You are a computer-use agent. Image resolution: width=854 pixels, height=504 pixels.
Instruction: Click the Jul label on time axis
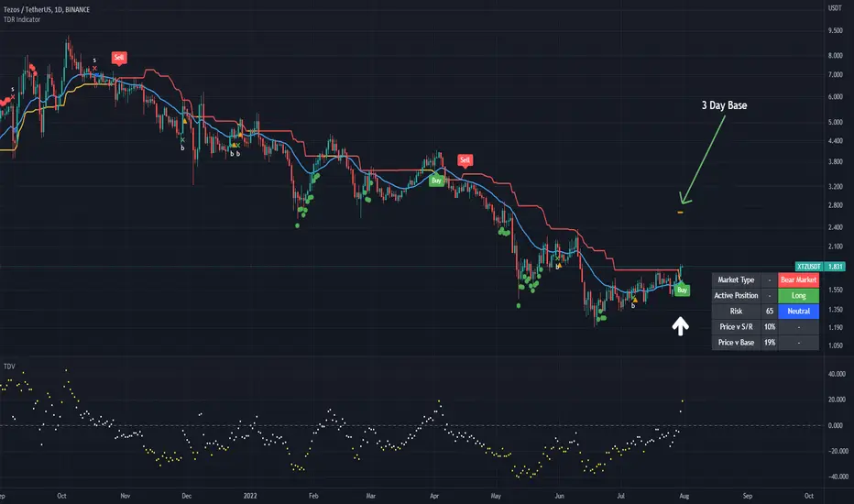pos(620,496)
